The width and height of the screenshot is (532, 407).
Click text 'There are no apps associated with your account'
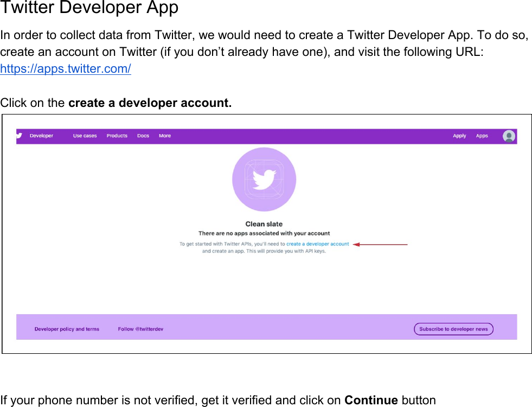coord(264,233)
